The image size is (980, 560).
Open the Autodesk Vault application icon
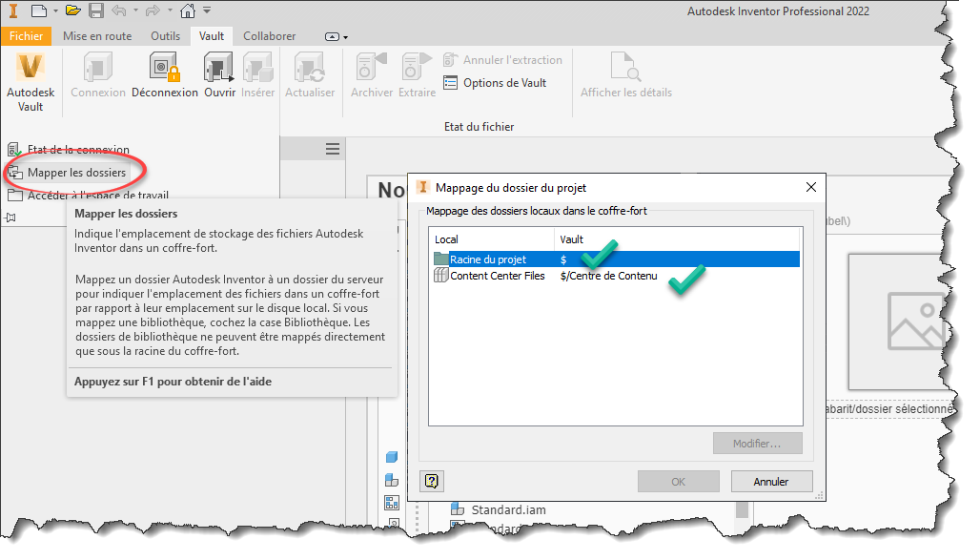30,82
